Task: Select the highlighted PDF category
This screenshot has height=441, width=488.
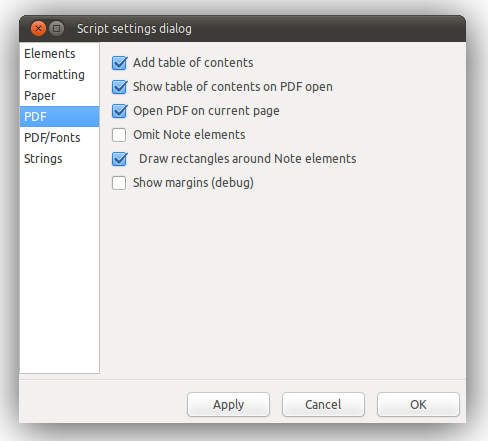Action: coord(59,117)
